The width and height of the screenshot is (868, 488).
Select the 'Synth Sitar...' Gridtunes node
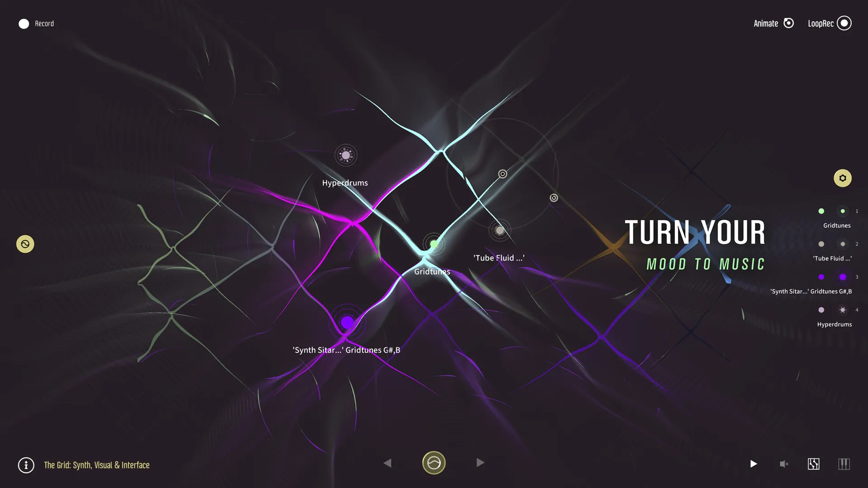[348, 322]
